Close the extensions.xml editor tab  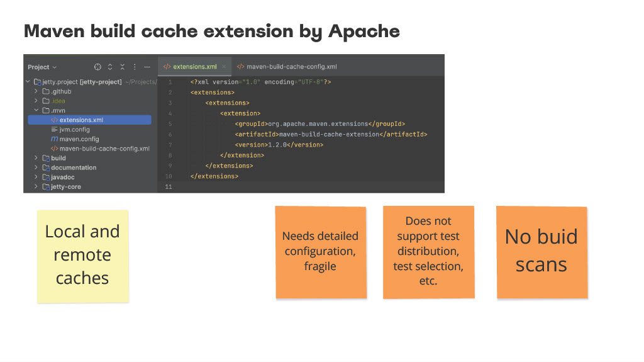point(224,67)
